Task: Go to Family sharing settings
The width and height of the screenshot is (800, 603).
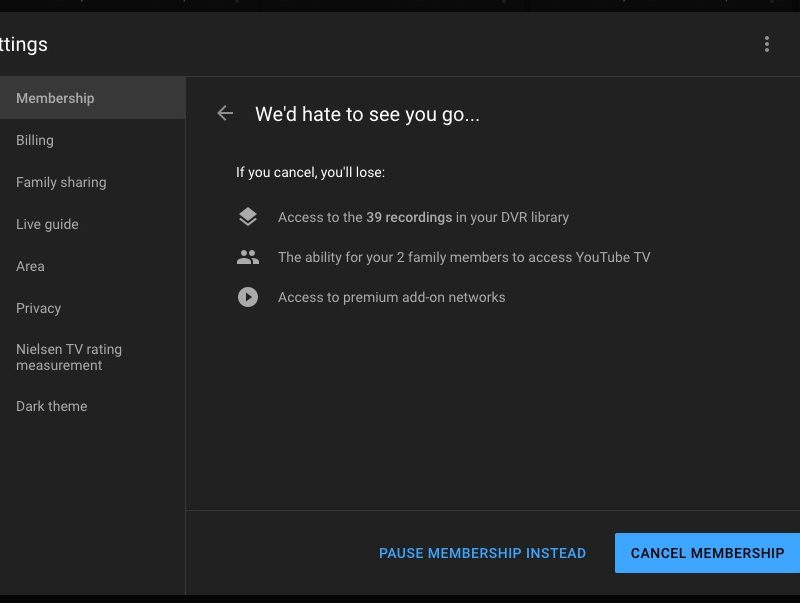Action: tap(61, 182)
